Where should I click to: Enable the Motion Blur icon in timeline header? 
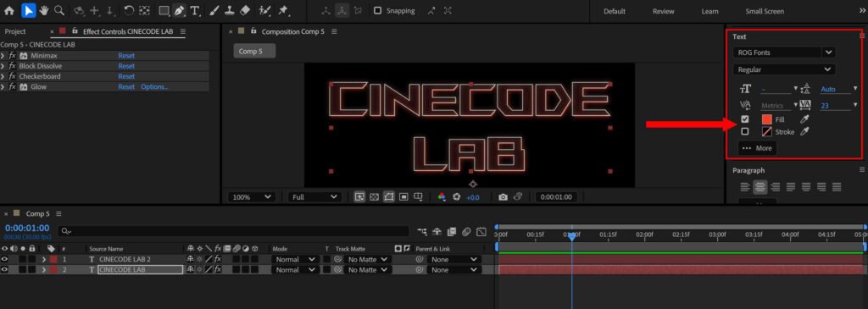pyautogui.click(x=467, y=232)
